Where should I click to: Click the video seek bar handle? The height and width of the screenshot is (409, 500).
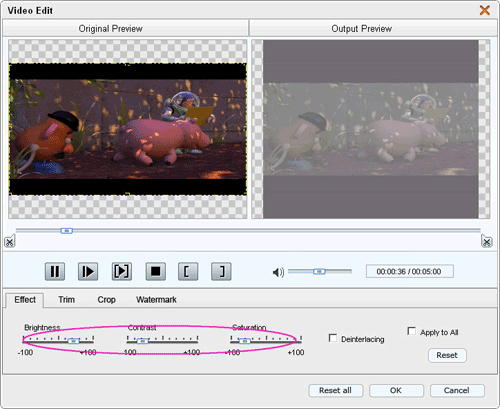[67, 231]
